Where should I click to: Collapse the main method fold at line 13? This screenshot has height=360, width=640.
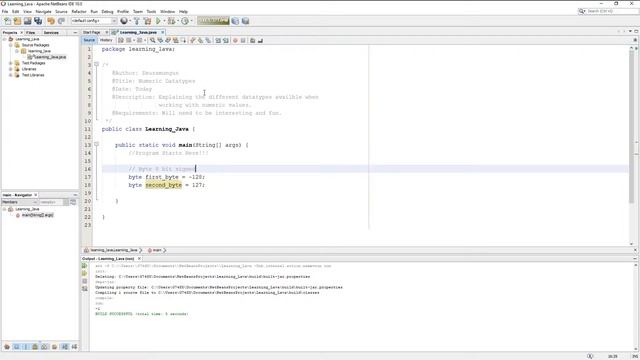click(x=97, y=144)
